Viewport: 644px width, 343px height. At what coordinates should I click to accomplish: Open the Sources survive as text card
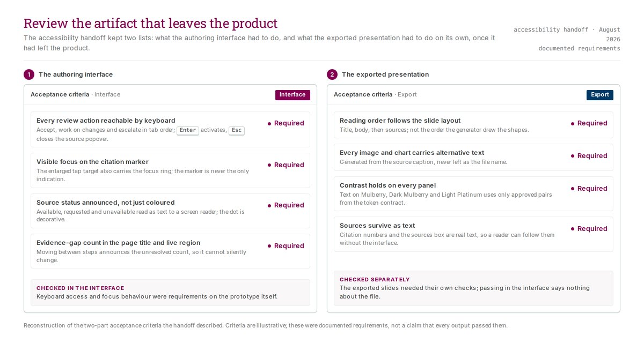coord(473,234)
